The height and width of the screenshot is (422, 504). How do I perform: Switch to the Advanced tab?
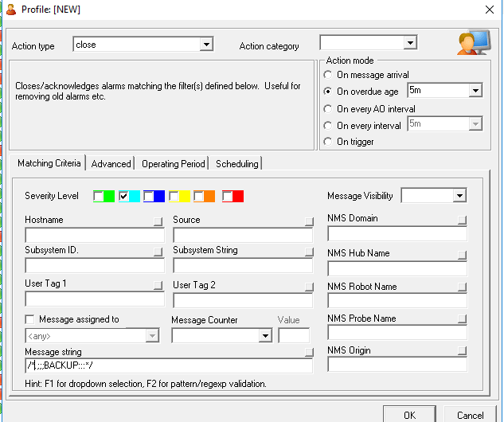(x=111, y=164)
